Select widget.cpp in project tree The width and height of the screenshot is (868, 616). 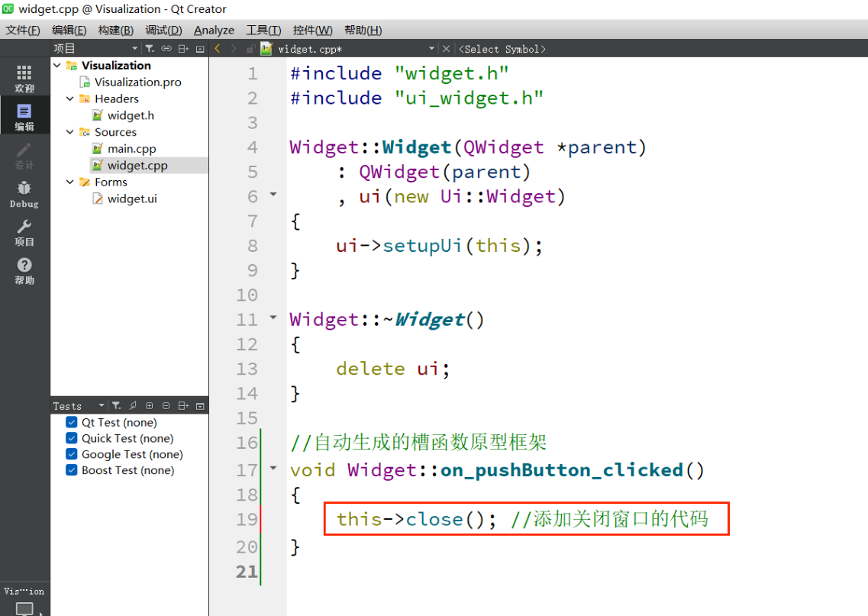point(137,165)
